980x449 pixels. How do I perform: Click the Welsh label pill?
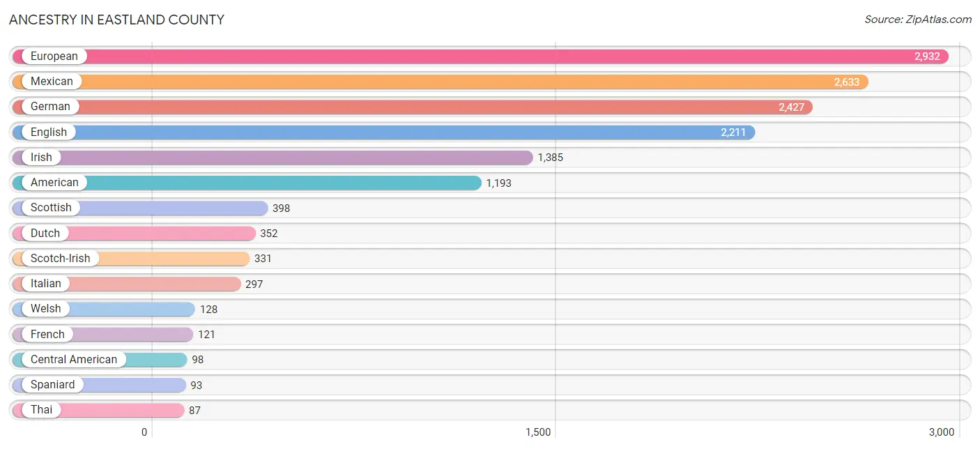[46, 309]
